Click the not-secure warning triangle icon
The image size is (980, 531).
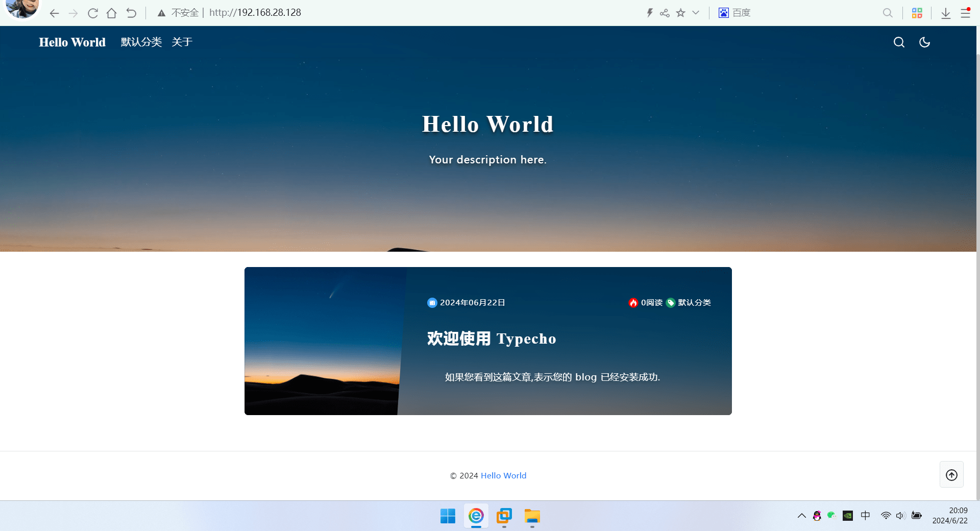(x=161, y=13)
